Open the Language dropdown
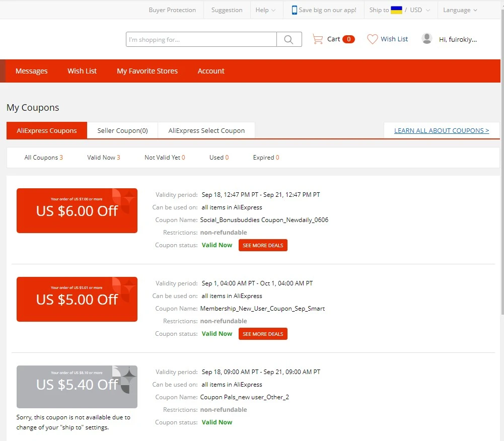The width and height of the screenshot is (504, 441). click(x=460, y=10)
